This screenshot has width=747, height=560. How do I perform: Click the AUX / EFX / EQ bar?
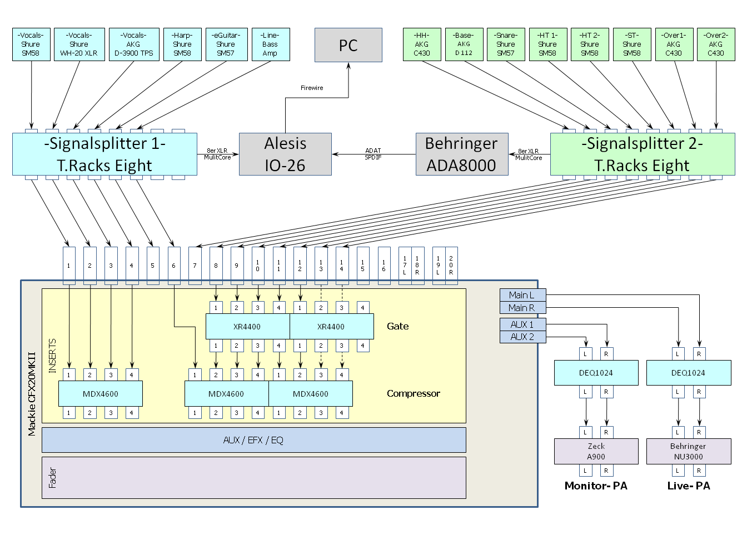254,440
